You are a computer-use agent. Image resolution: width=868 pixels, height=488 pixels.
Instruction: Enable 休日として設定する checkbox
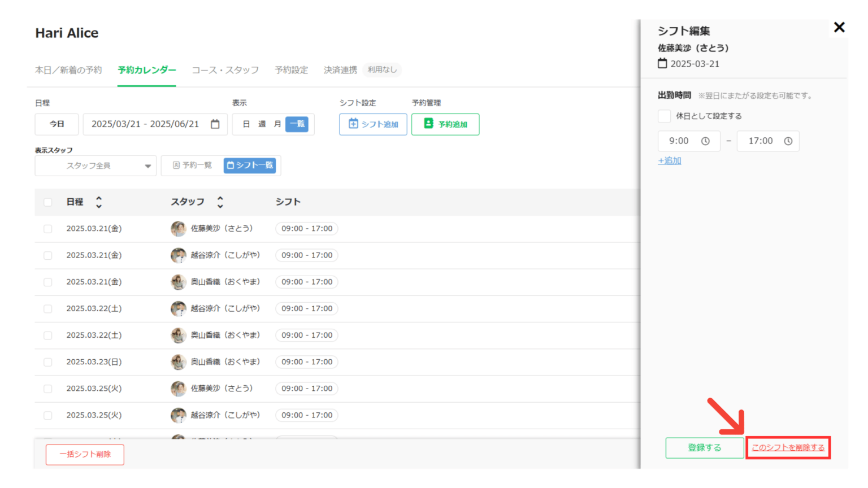(665, 116)
